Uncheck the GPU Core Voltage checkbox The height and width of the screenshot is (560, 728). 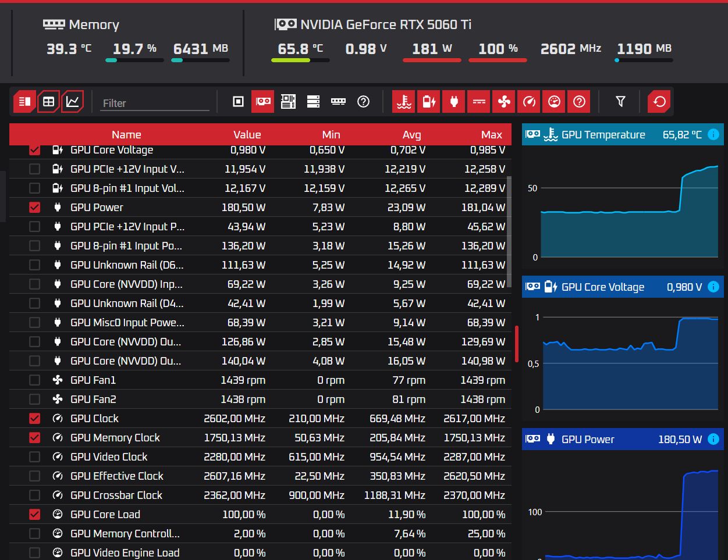pos(34,149)
